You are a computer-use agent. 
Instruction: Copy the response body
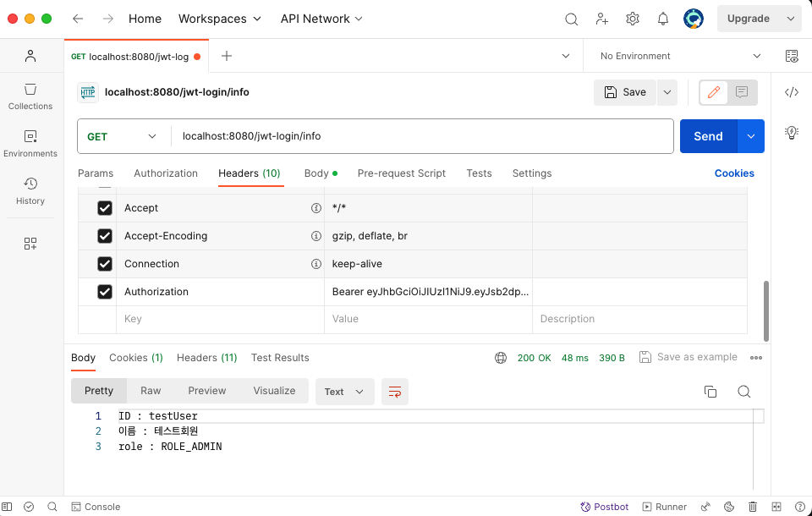[710, 392]
